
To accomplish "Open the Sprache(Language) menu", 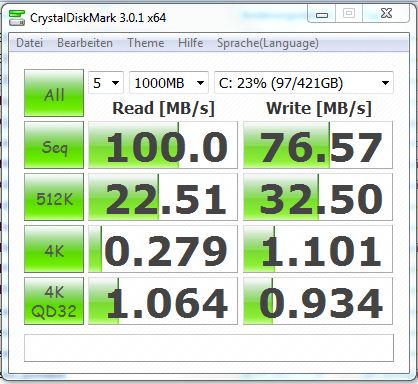I will pos(268,43).
